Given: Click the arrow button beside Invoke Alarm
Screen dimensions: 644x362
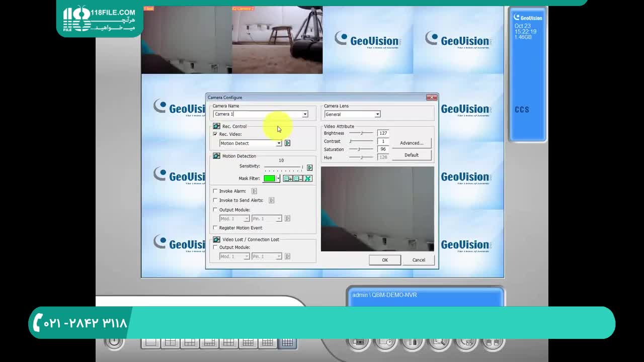Looking at the screenshot, I should point(254,191).
